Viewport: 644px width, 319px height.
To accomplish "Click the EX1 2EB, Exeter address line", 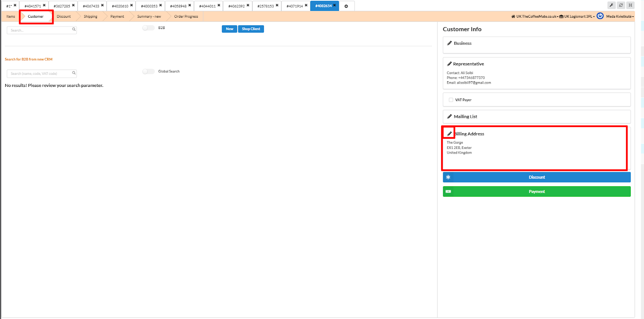I will click(459, 148).
